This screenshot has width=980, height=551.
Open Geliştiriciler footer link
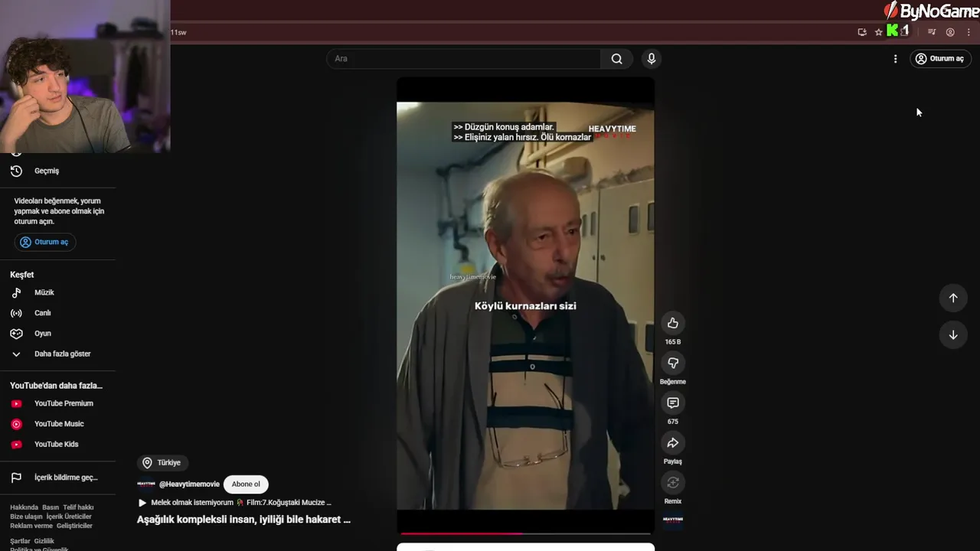pos(74,526)
